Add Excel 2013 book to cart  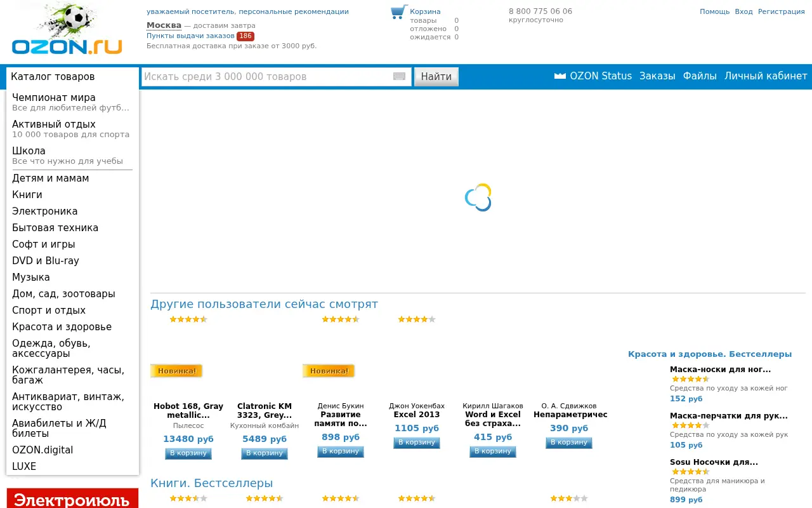click(x=417, y=443)
